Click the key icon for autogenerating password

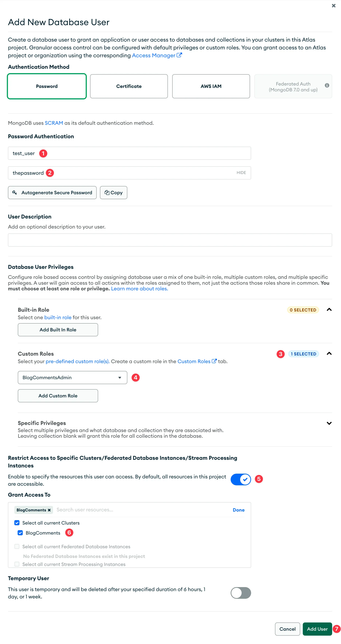click(x=15, y=192)
